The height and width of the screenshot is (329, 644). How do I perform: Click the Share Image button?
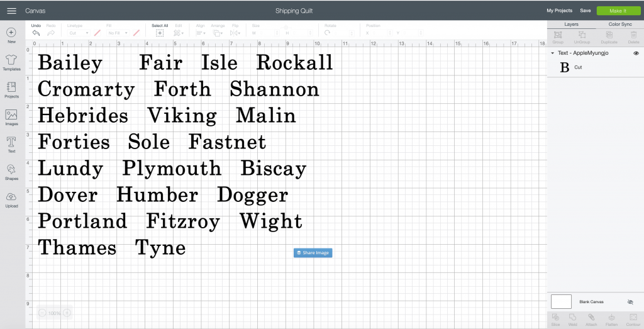coord(313,253)
